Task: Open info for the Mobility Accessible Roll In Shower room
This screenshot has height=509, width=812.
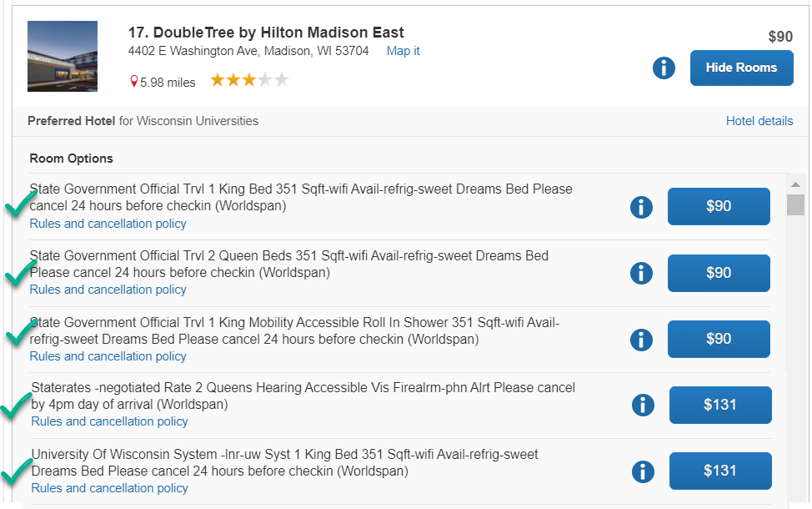Action: pyautogui.click(x=641, y=339)
